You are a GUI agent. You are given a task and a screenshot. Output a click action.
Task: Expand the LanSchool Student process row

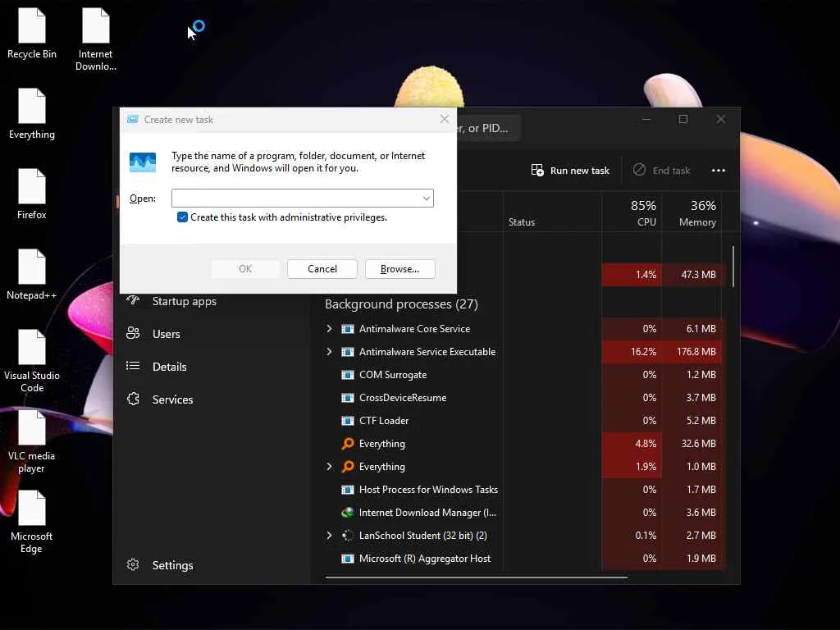(x=329, y=535)
